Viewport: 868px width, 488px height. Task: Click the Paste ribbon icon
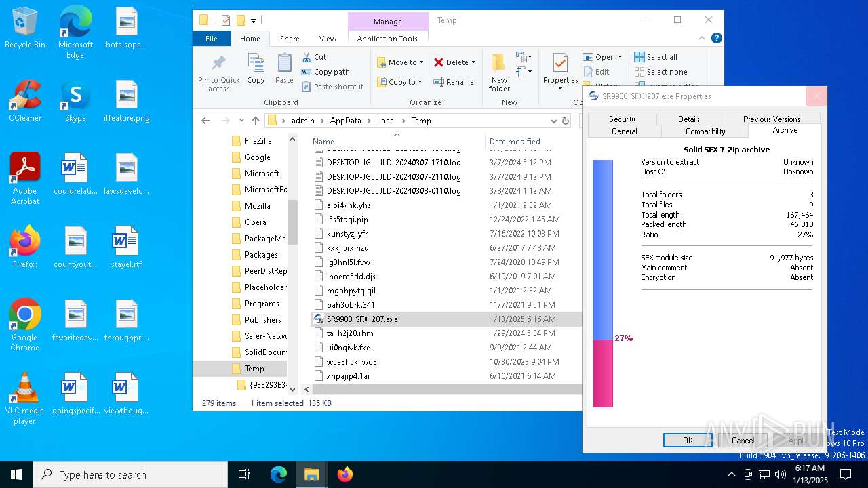point(284,68)
